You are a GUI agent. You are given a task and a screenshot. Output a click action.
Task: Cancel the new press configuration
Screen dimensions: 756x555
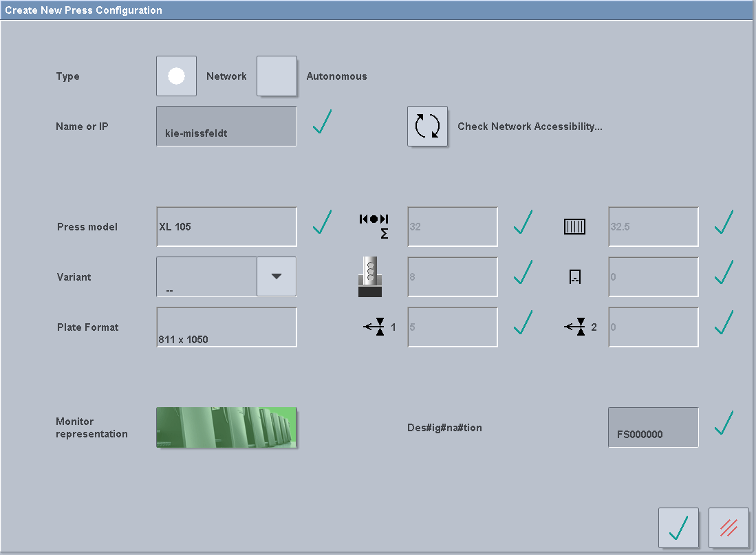728,527
